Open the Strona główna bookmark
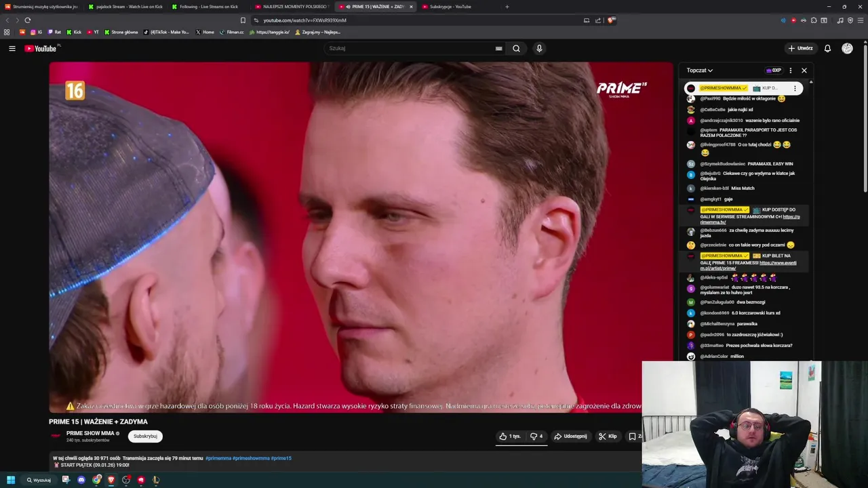This screenshot has height=488, width=868. (121, 32)
